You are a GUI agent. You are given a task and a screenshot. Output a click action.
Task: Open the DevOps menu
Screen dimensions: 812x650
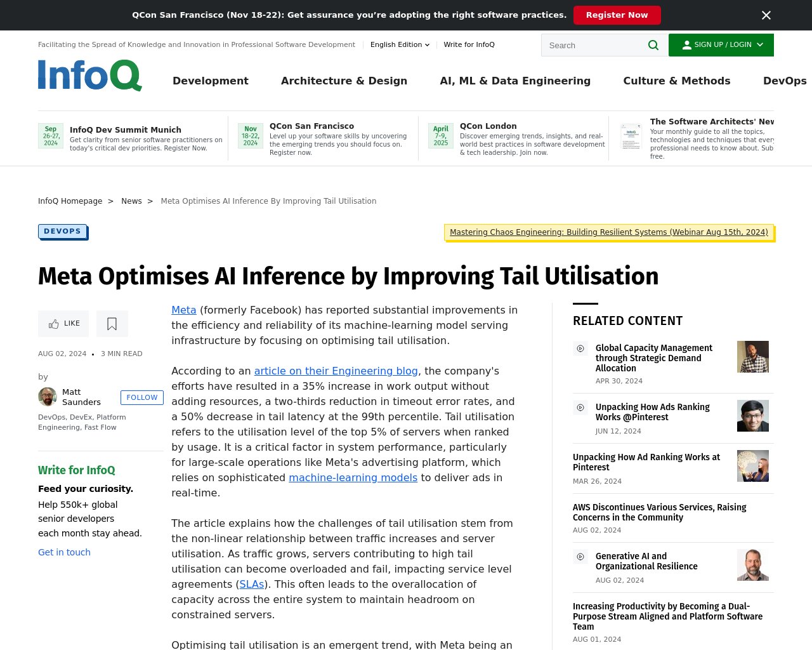tap(785, 81)
